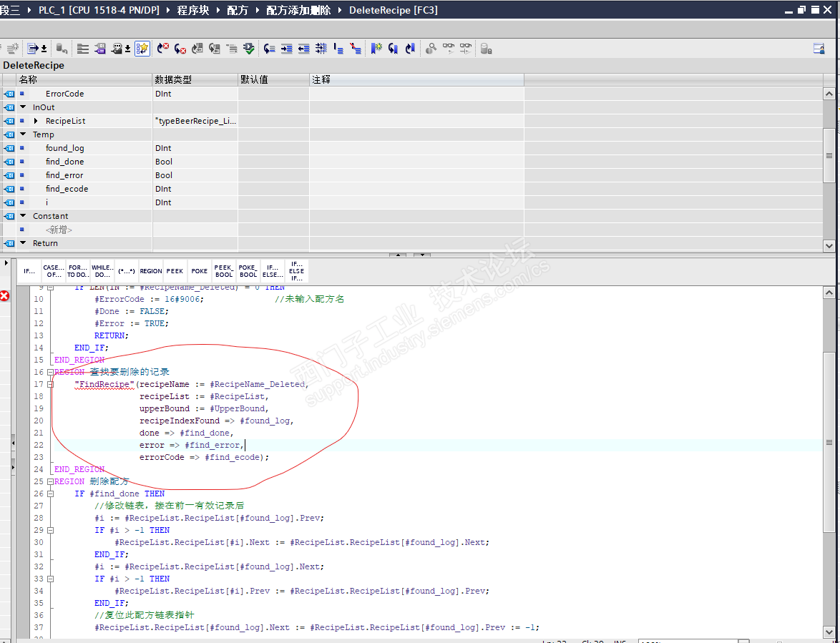Collapse the Temp section
The image size is (840, 643).
tap(23, 134)
